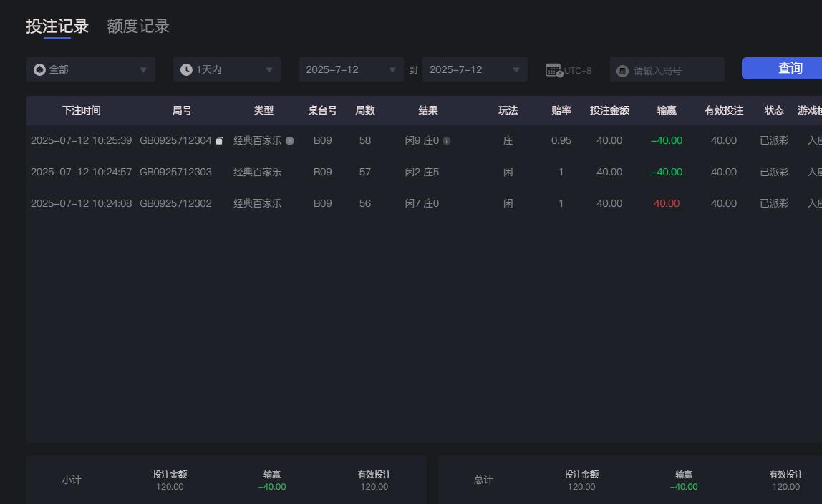Copy the game number GB0925712304
The image size is (822, 504).
click(219, 140)
